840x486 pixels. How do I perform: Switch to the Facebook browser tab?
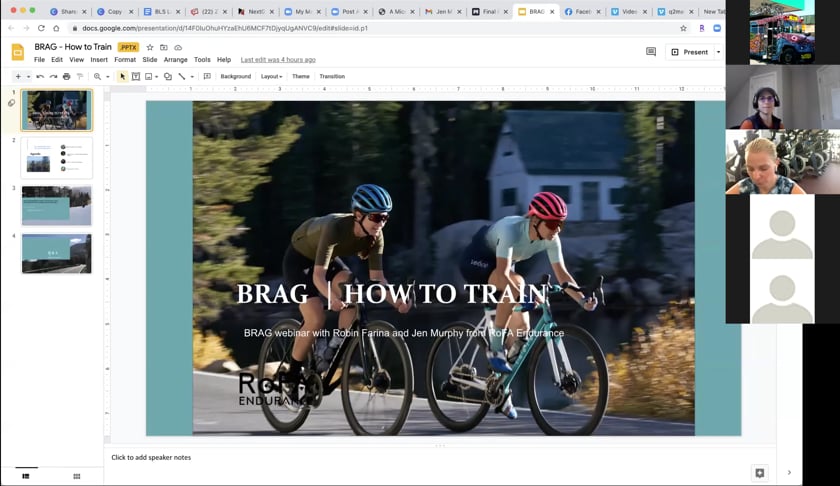click(582, 11)
